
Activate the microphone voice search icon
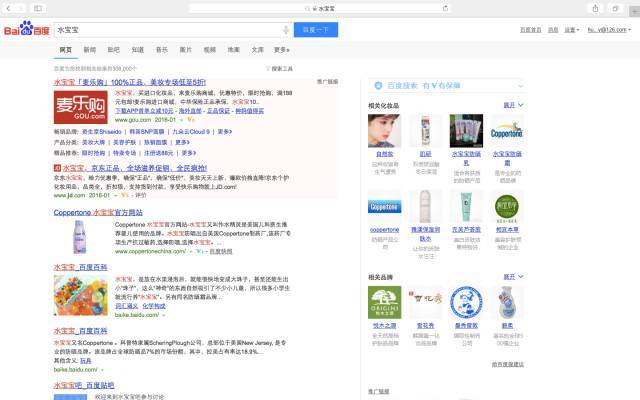point(286,30)
